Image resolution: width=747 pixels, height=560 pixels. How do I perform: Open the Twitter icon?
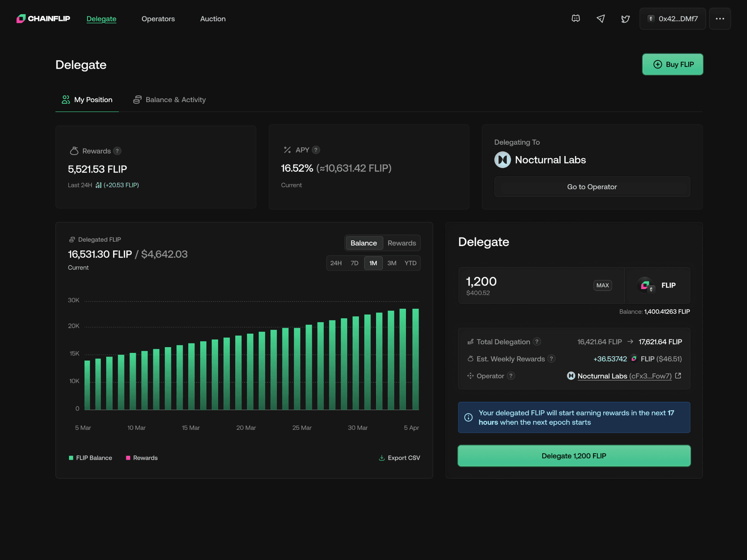[625, 19]
